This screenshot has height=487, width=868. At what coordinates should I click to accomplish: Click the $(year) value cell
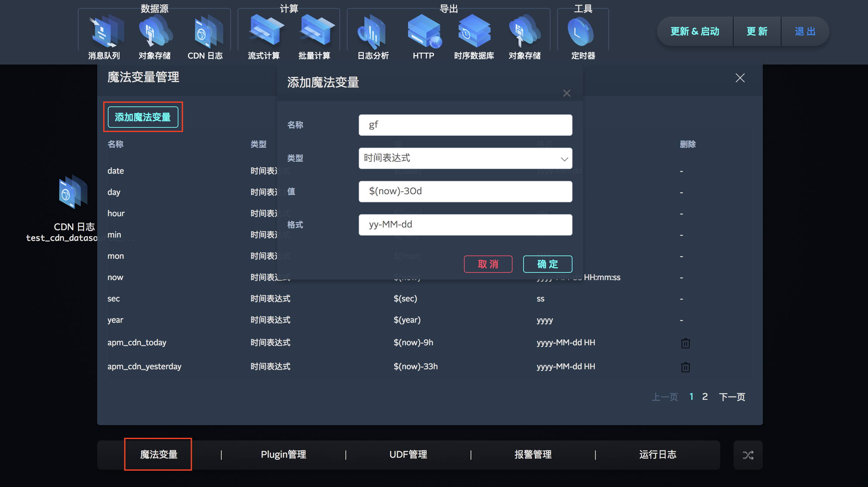pos(407,320)
